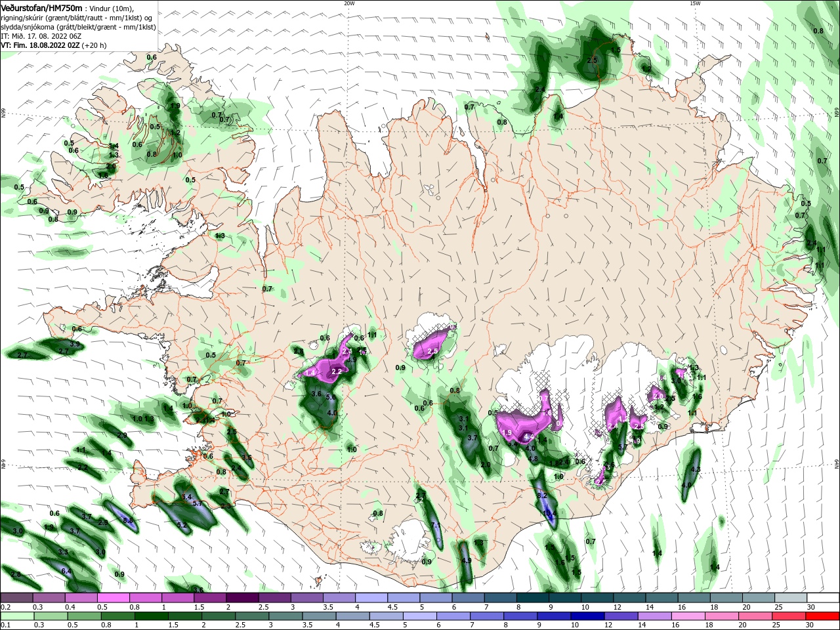
Task: Click the 5.6 rainfall value
Action: (x=331, y=397)
